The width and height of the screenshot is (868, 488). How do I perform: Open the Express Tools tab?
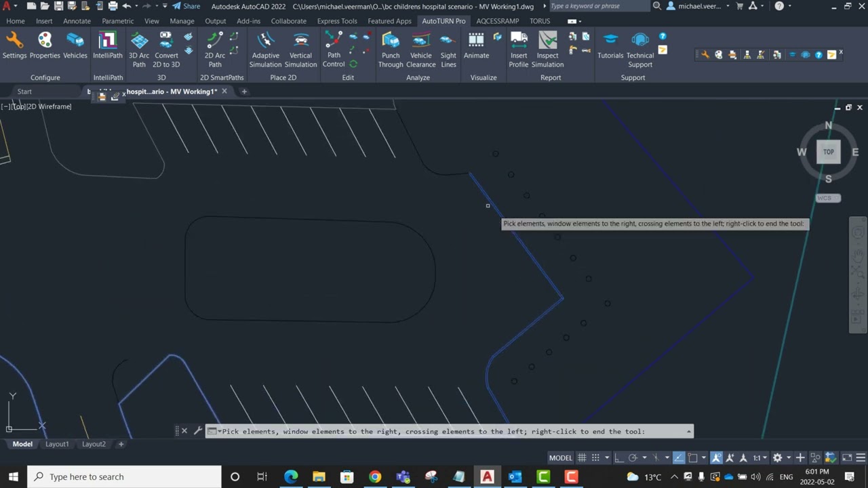[337, 21]
